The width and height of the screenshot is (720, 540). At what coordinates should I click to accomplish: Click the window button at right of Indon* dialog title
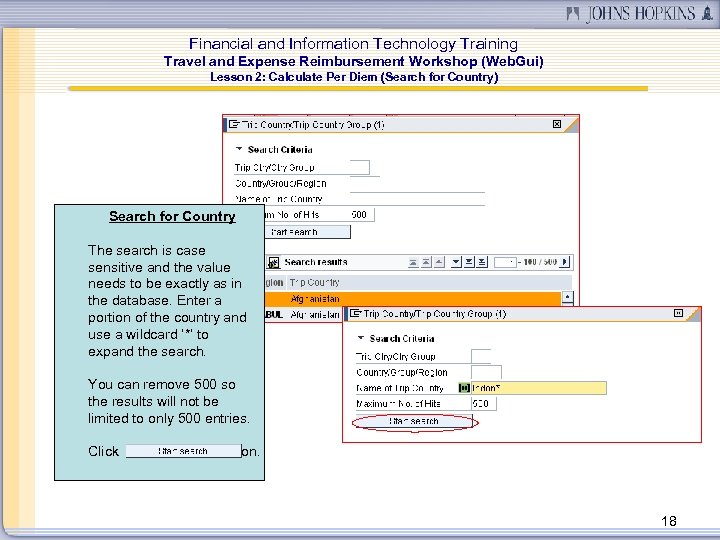click(678, 313)
